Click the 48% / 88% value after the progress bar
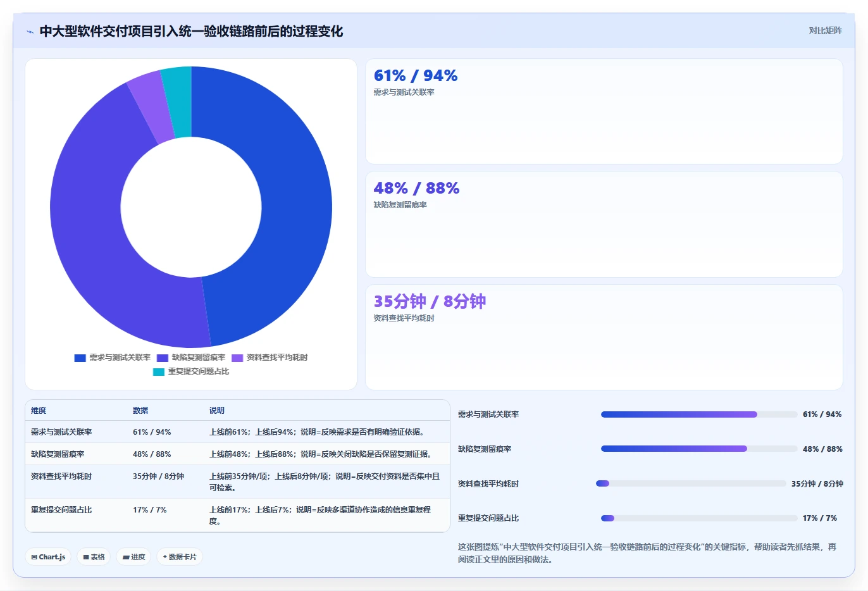This screenshot has height=591, width=868. [x=822, y=449]
